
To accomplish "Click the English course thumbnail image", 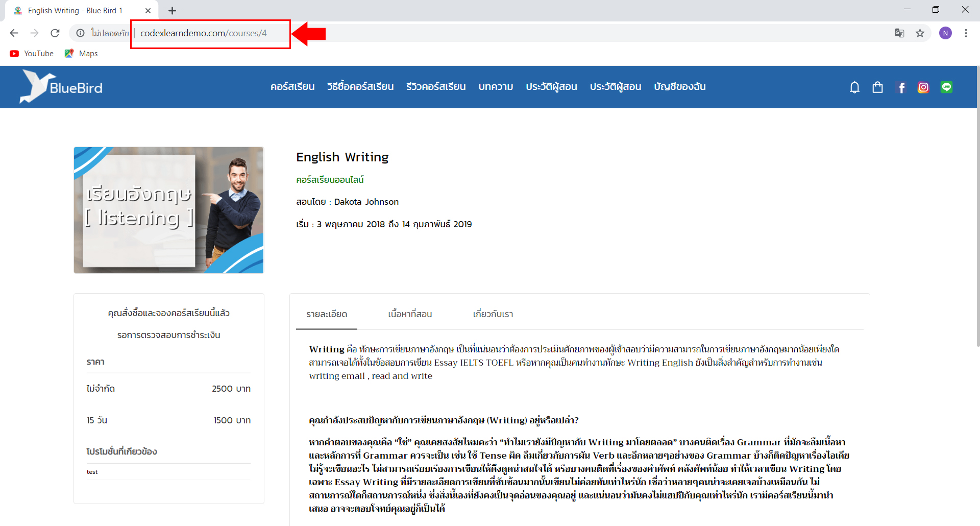I will 168,210.
